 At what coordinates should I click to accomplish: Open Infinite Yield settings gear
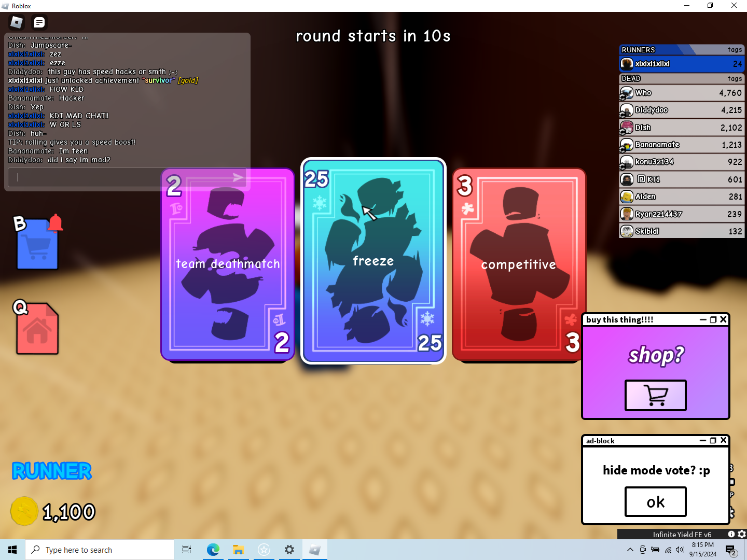(x=742, y=534)
